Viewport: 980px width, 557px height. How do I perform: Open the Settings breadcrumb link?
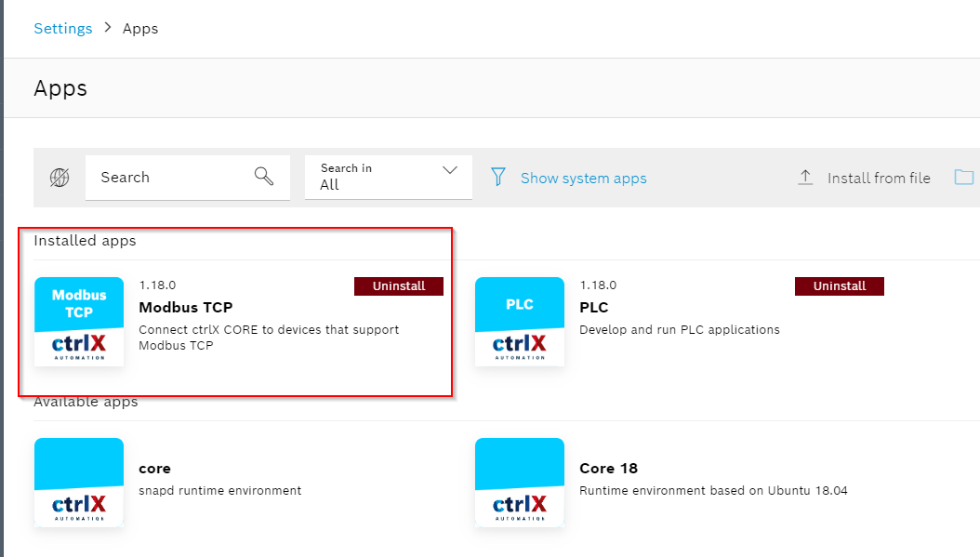[62, 29]
